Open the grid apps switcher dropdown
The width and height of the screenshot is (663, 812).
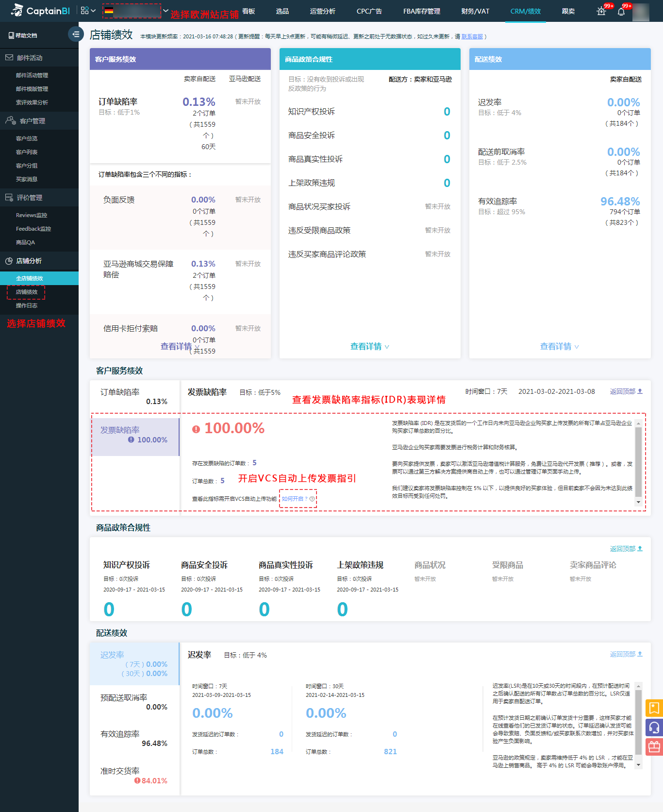point(88,11)
